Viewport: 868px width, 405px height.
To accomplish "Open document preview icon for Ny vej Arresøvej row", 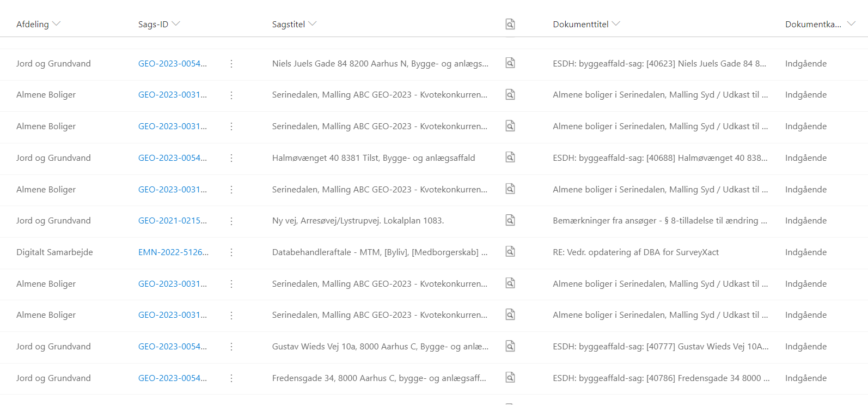I will tap(510, 220).
